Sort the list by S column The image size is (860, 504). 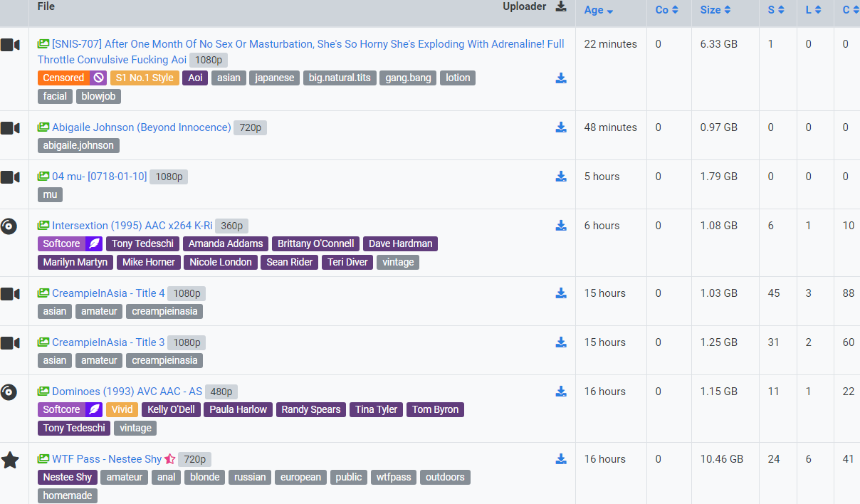point(776,10)
